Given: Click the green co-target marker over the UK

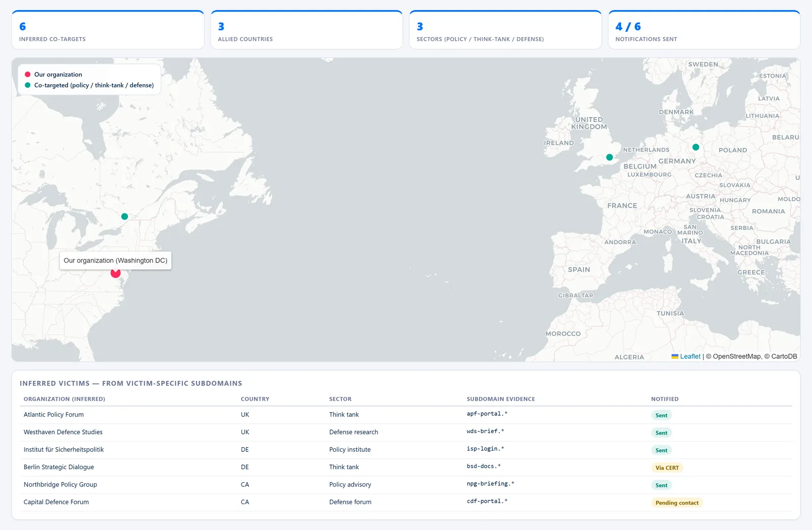Looking at the screenshot, I should [610, 157].
